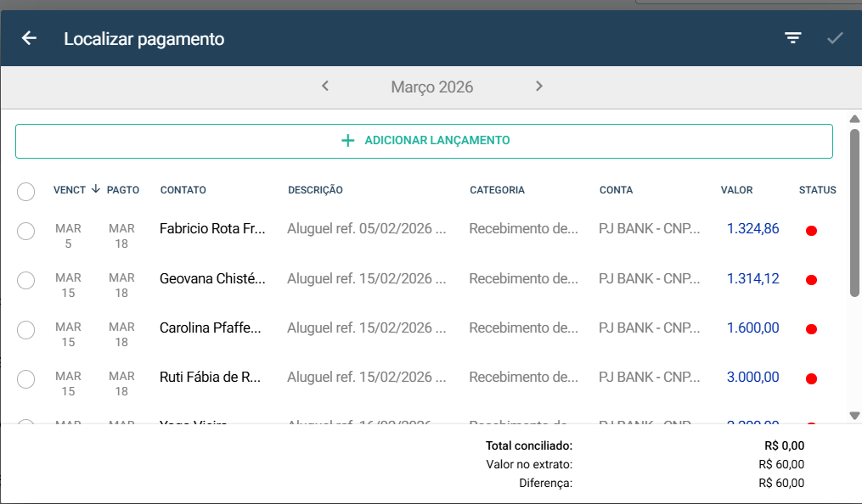Click Ruti's PJ BANK - CNP... account
Image resolution: width=862 pixels, height=504 pixels.
pyautogui.click(x=649, y=378)
